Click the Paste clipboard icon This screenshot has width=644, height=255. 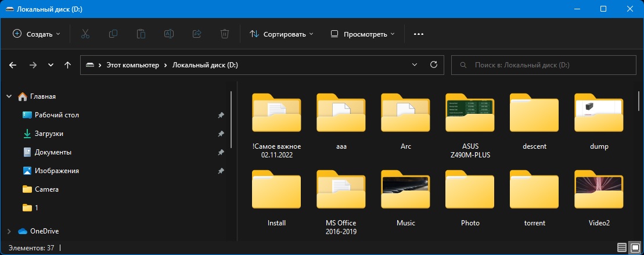coord(141,34)
